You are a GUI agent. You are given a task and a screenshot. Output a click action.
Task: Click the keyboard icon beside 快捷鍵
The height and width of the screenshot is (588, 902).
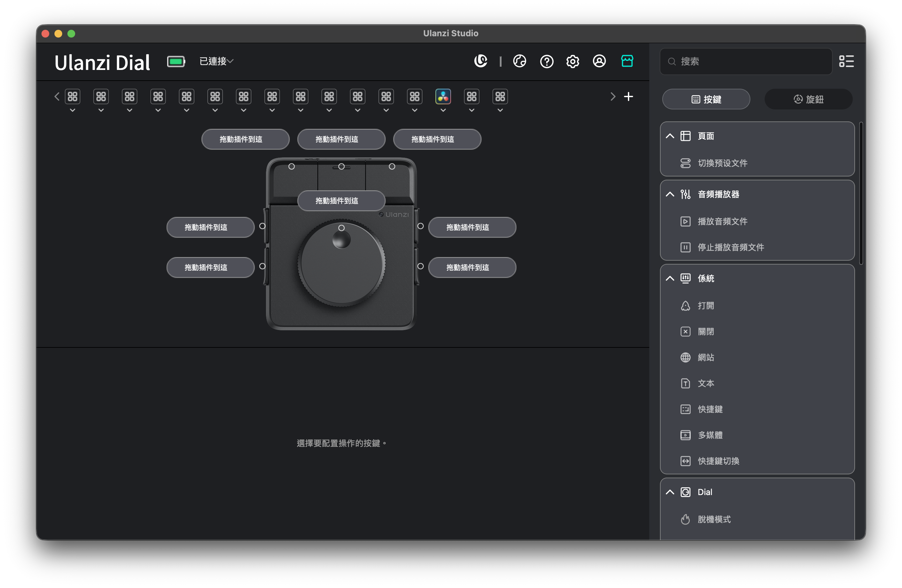tap(685, 409)
